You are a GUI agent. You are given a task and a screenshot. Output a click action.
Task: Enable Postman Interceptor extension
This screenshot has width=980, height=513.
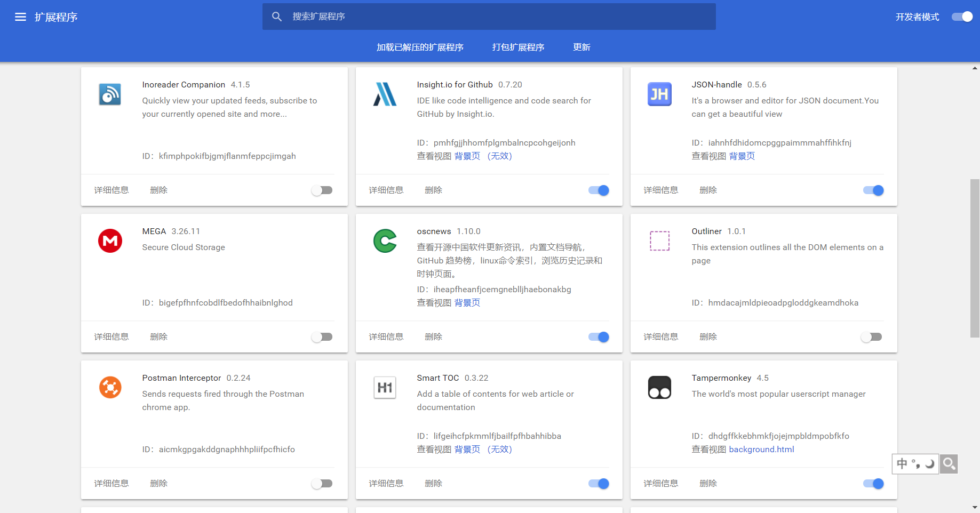(x=322, y=484)
